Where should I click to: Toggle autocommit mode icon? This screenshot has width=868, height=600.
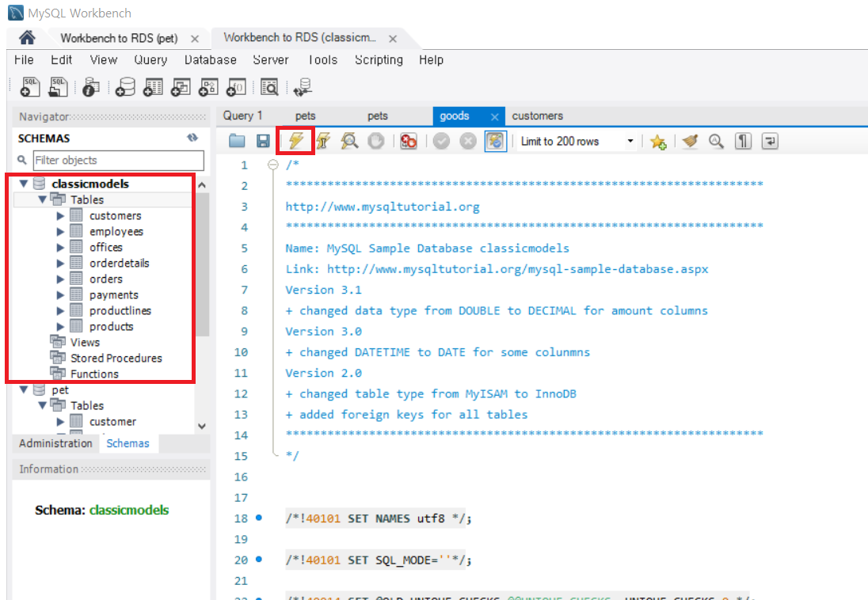tap(496, 141)
